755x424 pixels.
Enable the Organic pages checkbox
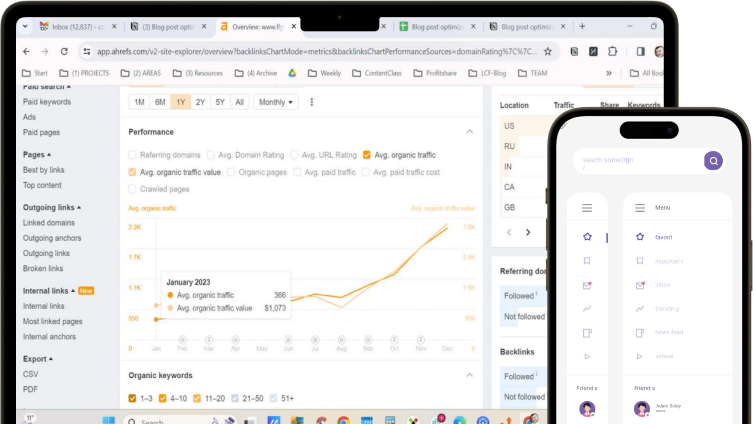pos(231,172)
